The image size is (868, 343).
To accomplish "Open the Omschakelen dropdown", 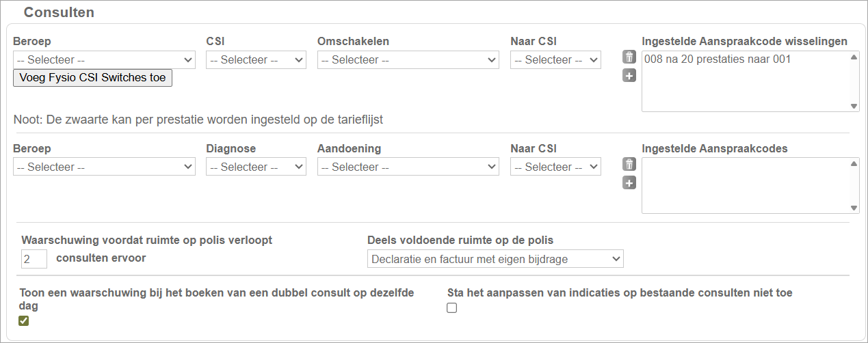I will [x=408, y=60].
